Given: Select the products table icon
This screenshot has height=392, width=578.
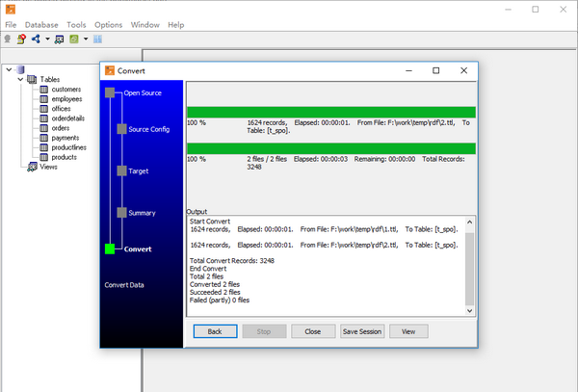Looking at the screenshot, I should click(x=44, y=157).
